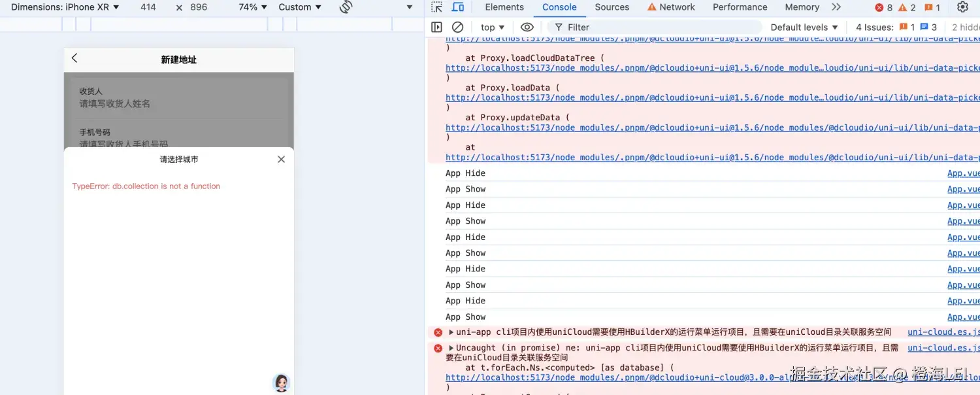
Task: Switch to the Memory tab
Action: [802, 7]
